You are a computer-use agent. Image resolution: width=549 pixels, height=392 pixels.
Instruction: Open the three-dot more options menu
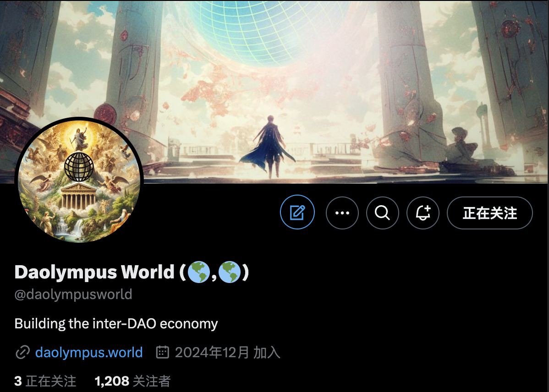pos(342,213)
